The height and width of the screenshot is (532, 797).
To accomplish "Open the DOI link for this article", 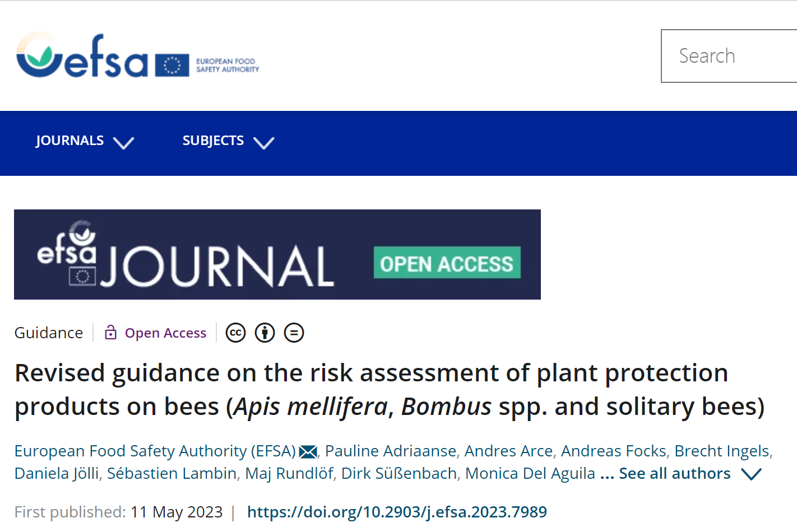I will [x=397, y=512].
